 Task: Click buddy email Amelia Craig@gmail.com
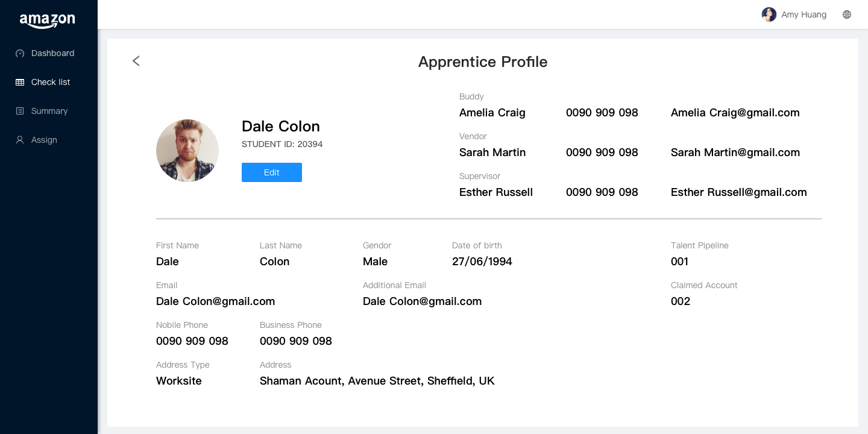coord(735,113)
